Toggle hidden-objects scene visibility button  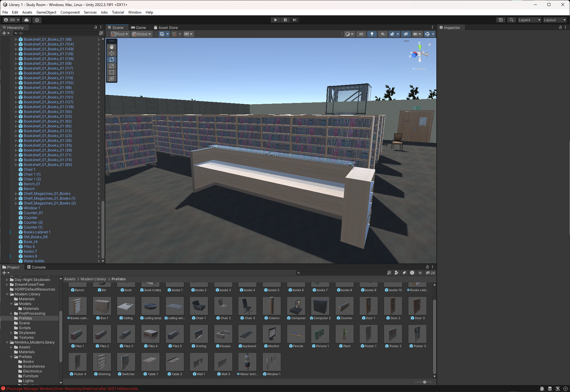[406, 34]
